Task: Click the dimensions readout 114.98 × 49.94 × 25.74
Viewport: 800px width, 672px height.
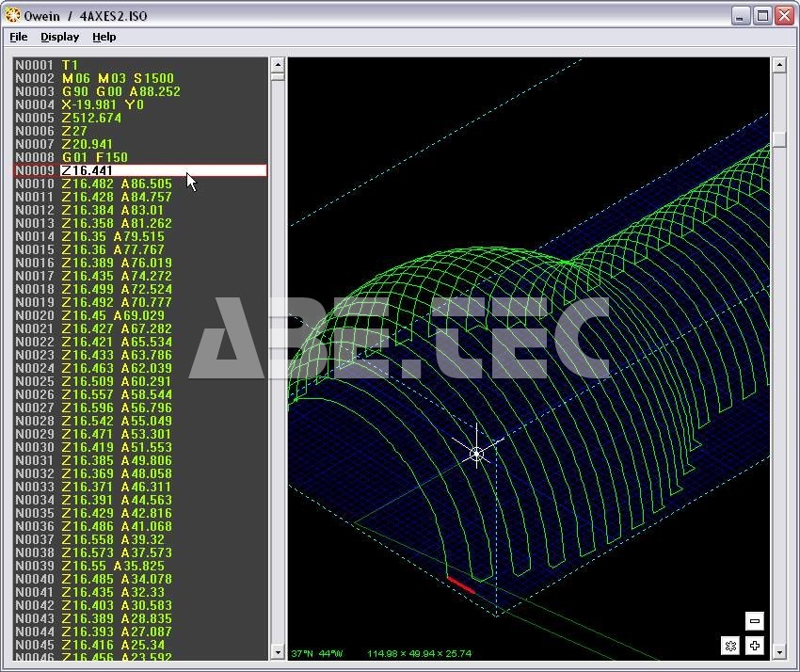Action: click(x=420, y=653)
